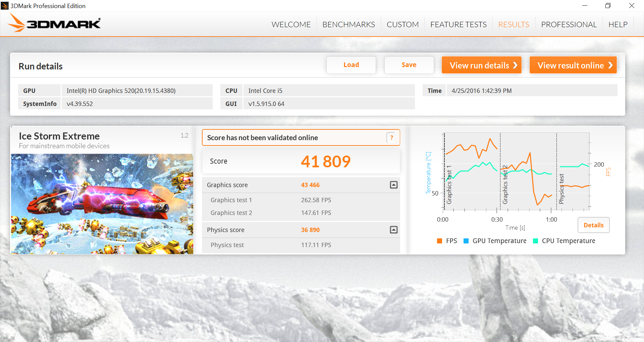Click the 3DMark app icon in title bar
The image size is (644, 342).
(5, 6)
